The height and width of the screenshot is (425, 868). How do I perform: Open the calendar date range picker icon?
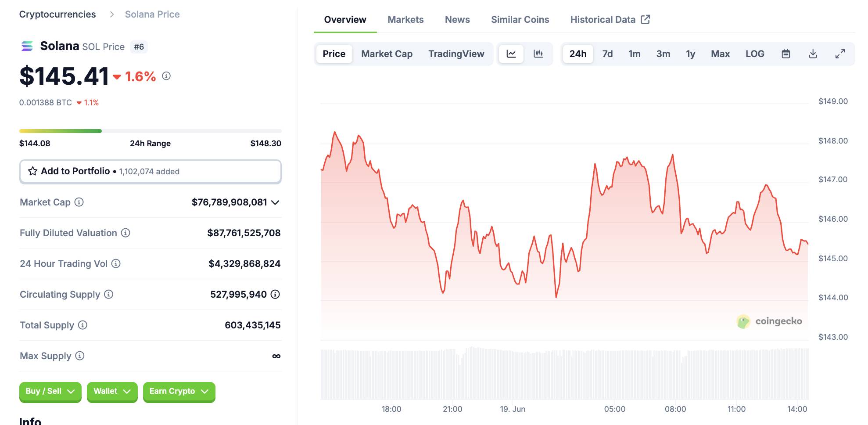tap(786, 54)
